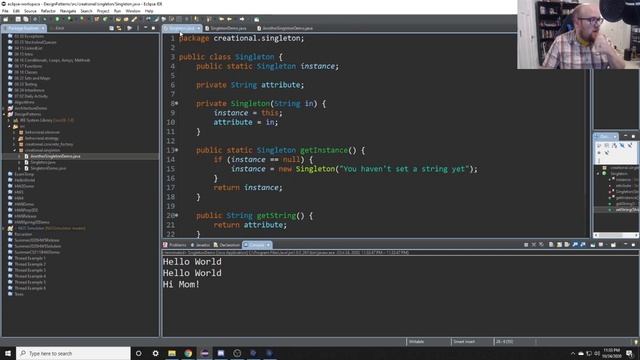
Task: Switch to the Problems tab
Action: pos(175,245)
